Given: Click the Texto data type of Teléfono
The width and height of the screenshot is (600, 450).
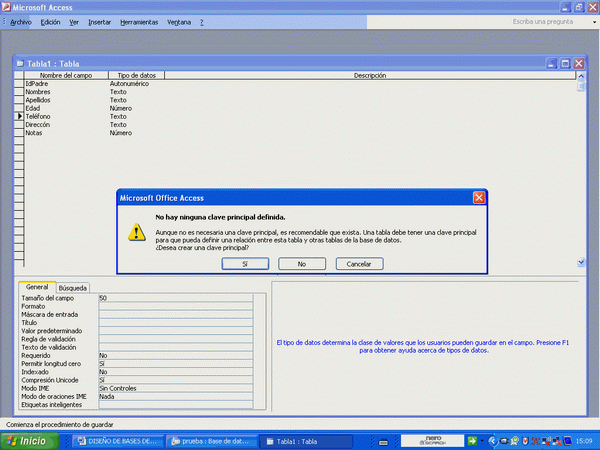Looking at the screenshot, I should [137, 116].
